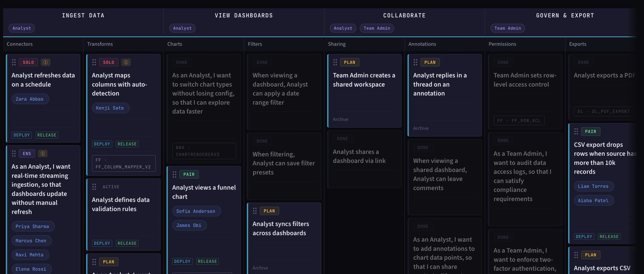Grab the drag handle on 'Analyst replies in a thread' card
This screenshot has height=274, width=644.
tap(415, 62)
